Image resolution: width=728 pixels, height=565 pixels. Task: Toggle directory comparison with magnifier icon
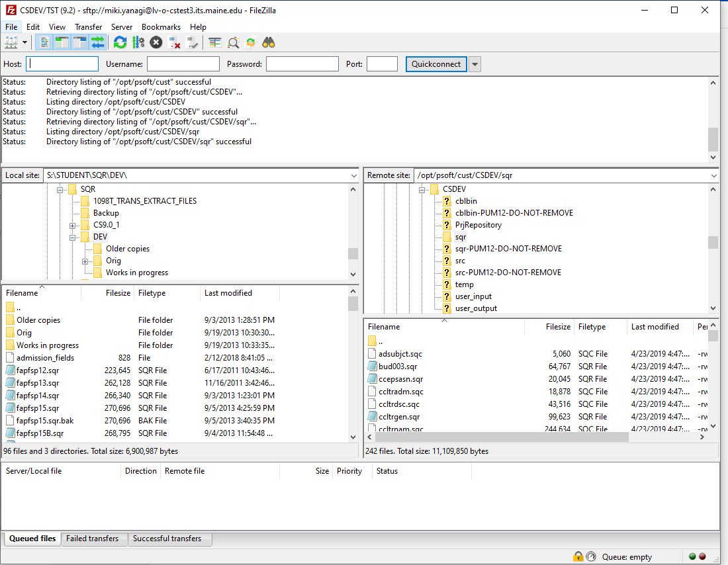tap(233, 43)
